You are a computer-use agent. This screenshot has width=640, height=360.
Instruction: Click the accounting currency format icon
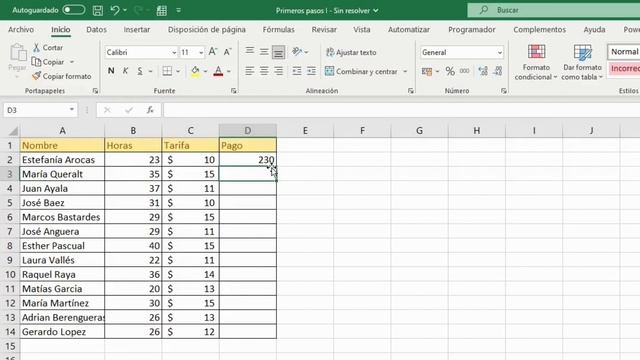point(427,71)
